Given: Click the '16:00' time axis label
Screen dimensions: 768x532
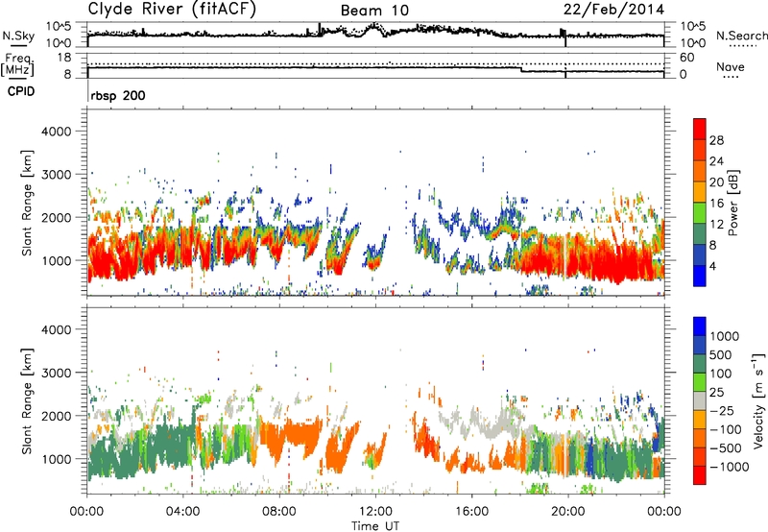Looking at the screenshot, I should tap(471, 512).
